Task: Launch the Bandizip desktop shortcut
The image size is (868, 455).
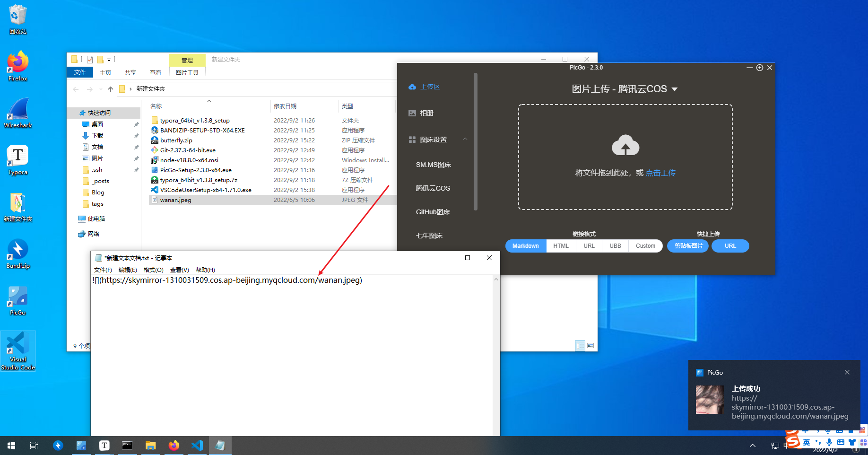Action: tap(18, 254)
